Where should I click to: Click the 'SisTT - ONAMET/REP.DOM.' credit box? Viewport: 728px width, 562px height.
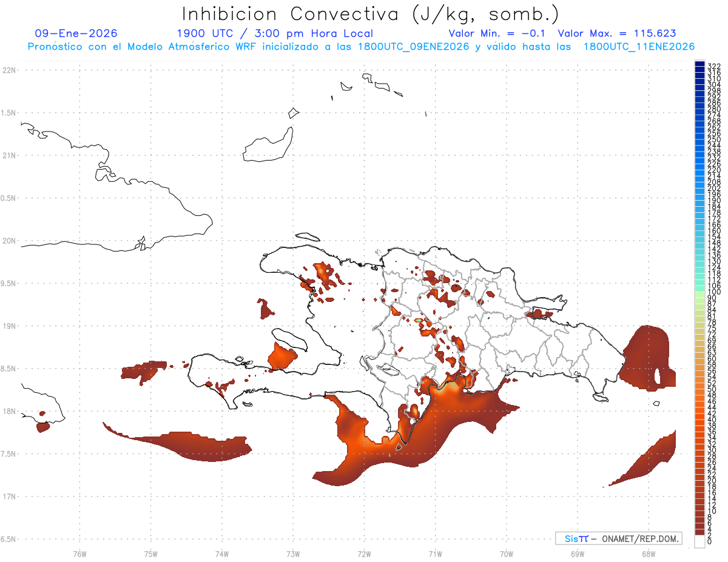619,538
